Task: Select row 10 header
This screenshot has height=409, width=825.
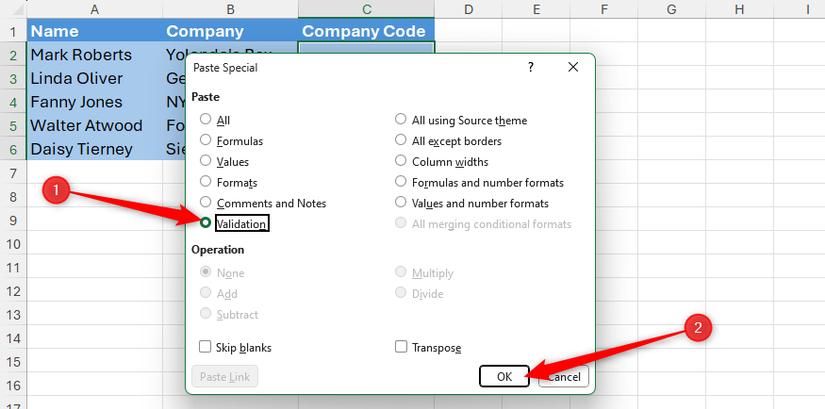Action: [x=13, y=244]
